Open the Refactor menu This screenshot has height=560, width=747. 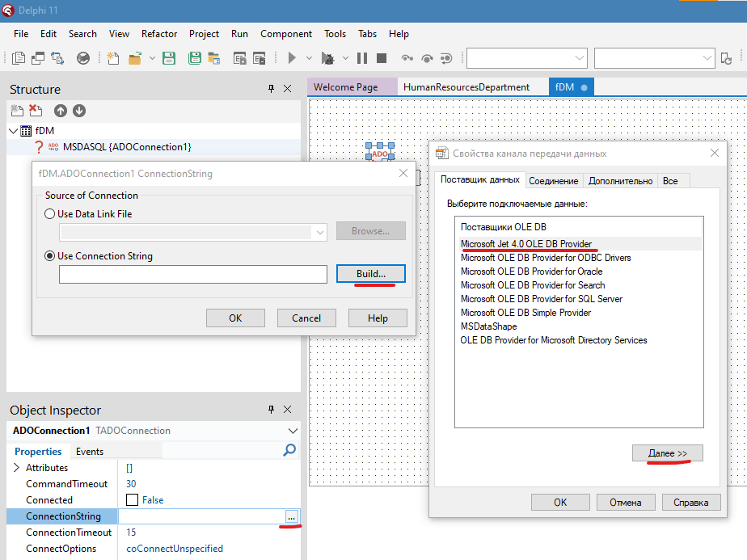(x=159, y=34)
